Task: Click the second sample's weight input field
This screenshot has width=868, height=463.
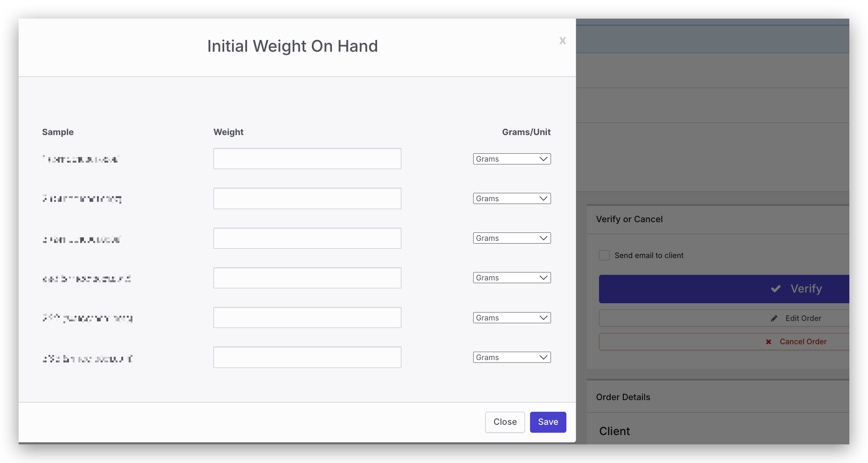Action: [x=307, y=198]
